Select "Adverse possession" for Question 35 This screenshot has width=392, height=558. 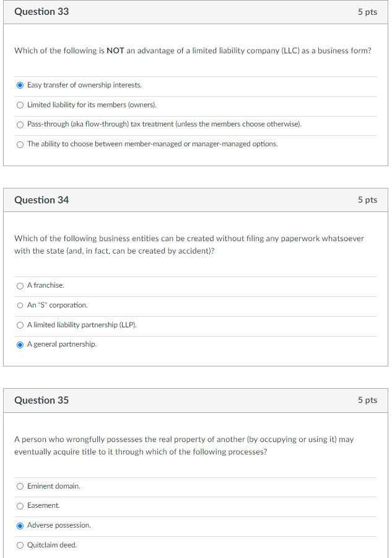(x=20, y=525)
